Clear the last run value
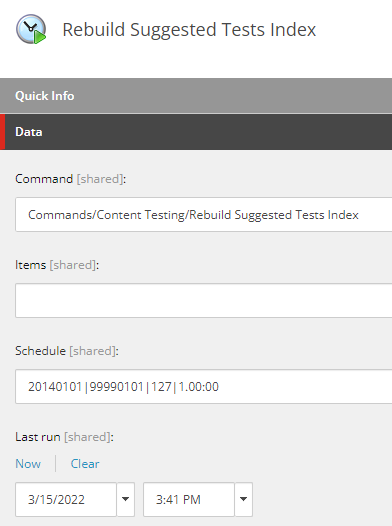 (85, 464)
